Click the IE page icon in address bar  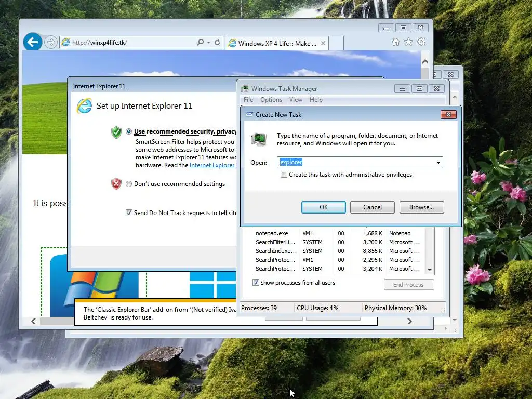tap(66, 43)
